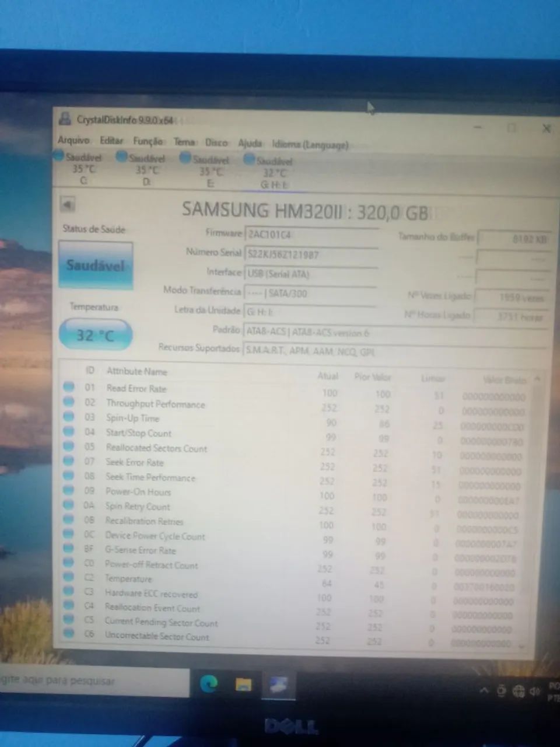
Task: Click the status dot for Throughput Performance
Action: (69, 402)
